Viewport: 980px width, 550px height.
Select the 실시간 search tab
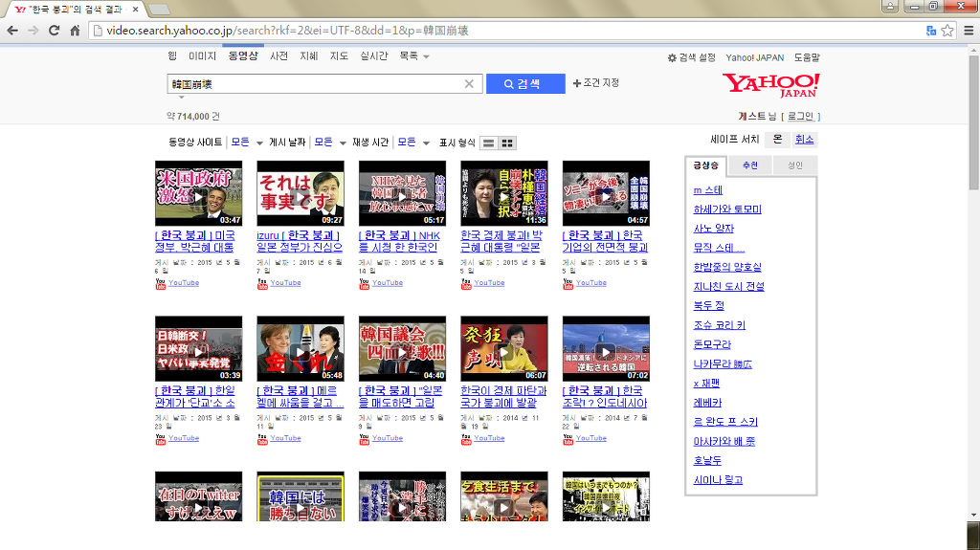coord(374,56)
